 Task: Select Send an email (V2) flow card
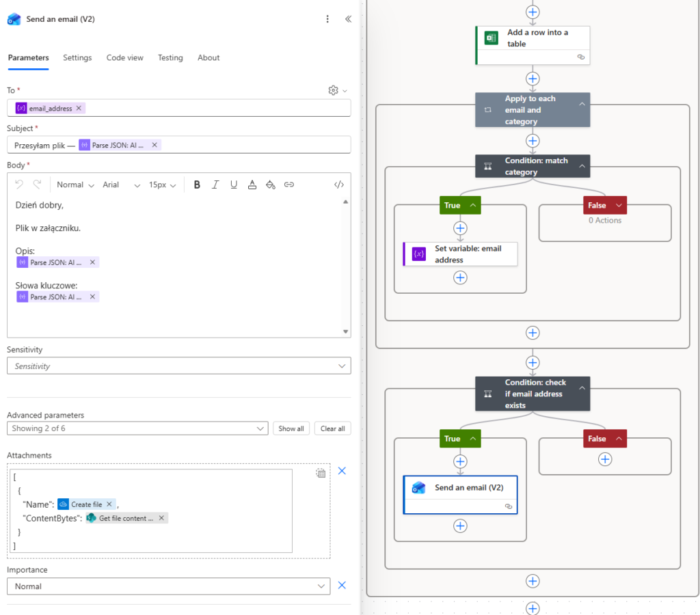(x=460, y=495)
